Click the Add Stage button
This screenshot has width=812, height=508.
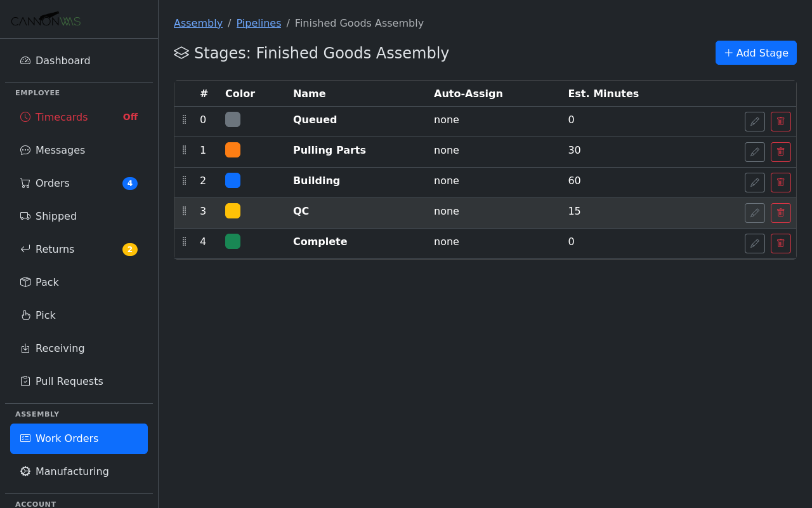(756, 53)
